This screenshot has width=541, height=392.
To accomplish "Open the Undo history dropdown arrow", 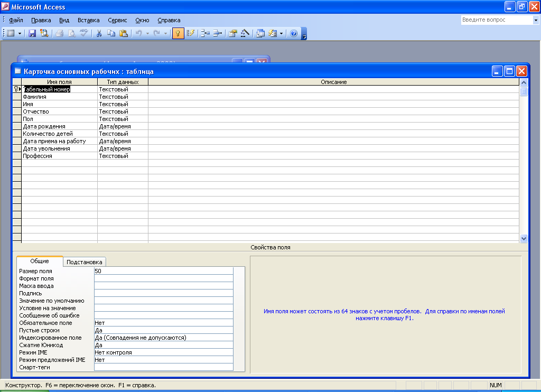I will [147, 33].
